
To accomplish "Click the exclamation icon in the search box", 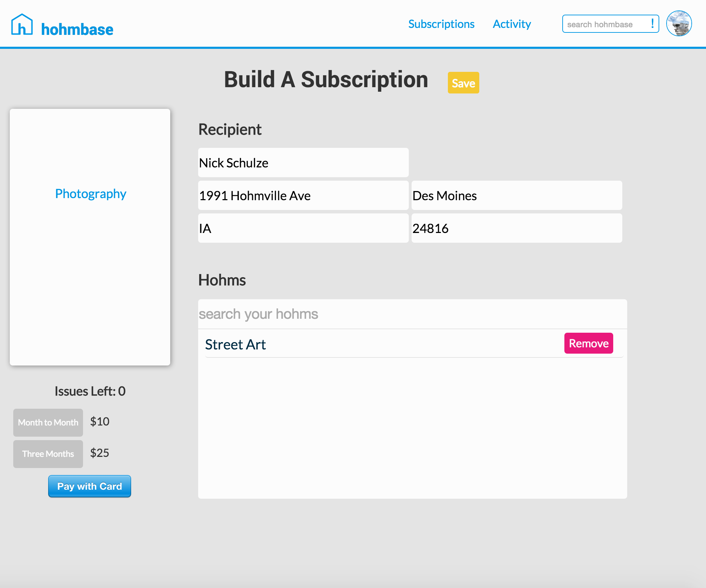I will coord(652,24).
